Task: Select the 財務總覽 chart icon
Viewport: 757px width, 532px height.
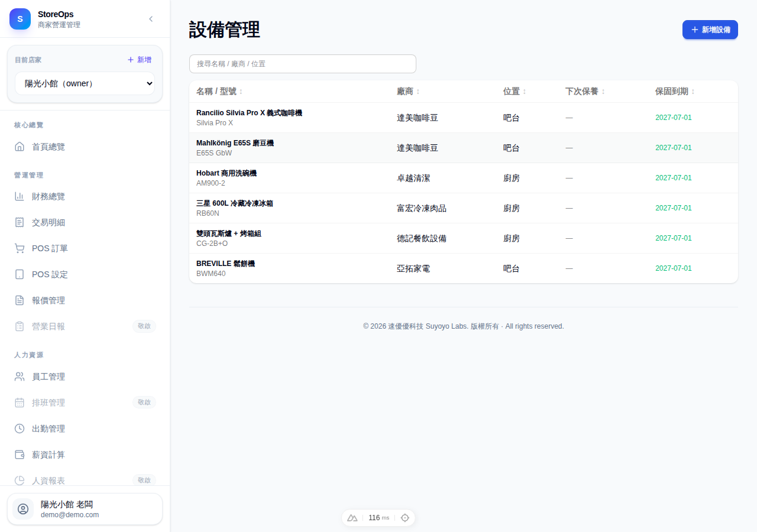Action: tap(20, 196)
